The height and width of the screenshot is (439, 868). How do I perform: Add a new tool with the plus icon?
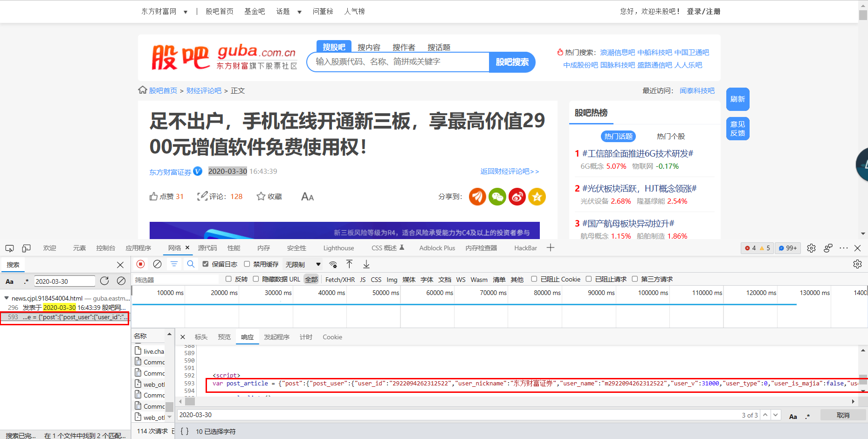coord(551,248)
